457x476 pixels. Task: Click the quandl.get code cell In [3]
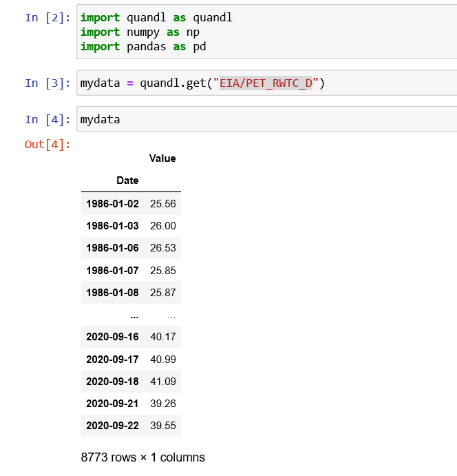tap(267, 83)
